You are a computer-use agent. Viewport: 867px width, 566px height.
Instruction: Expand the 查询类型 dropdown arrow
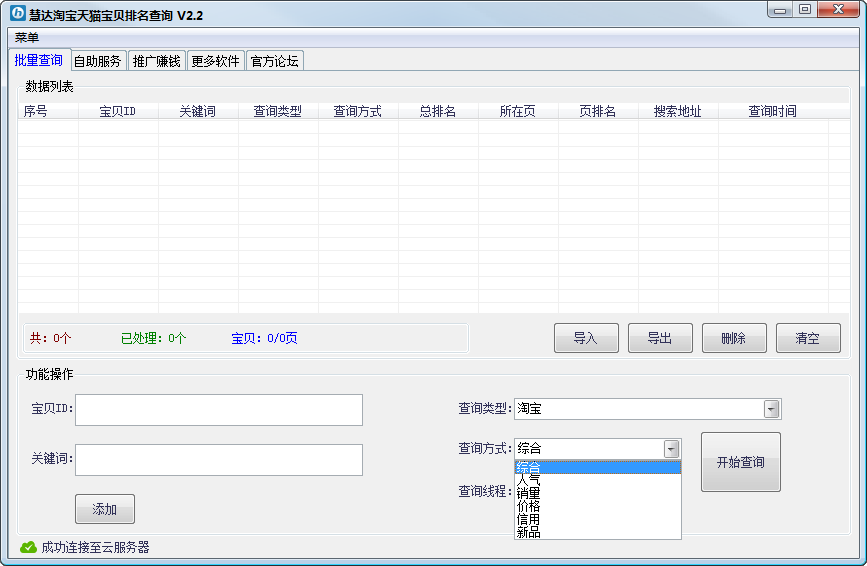pyautogui.click(x=771, y=409)
